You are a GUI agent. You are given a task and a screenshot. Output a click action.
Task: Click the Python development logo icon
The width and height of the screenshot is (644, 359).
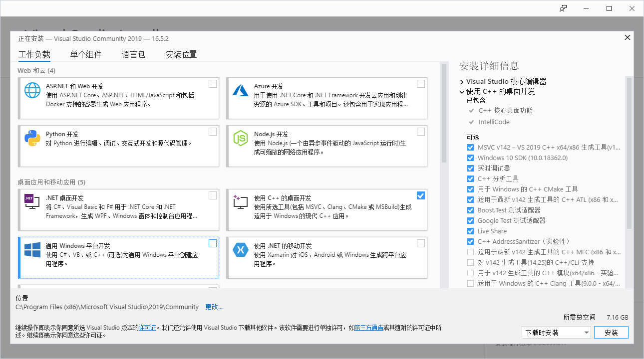[x=32, y=138]
